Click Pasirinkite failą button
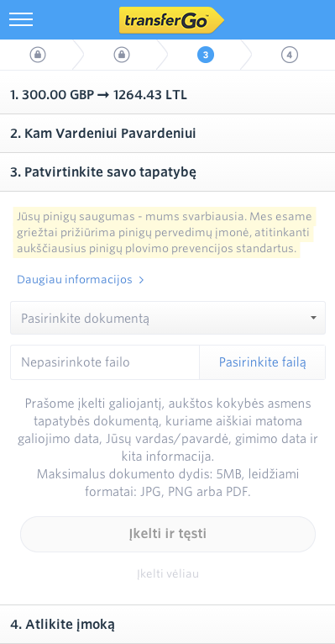Viewport: 335px width, 644px height. (263, 362)
